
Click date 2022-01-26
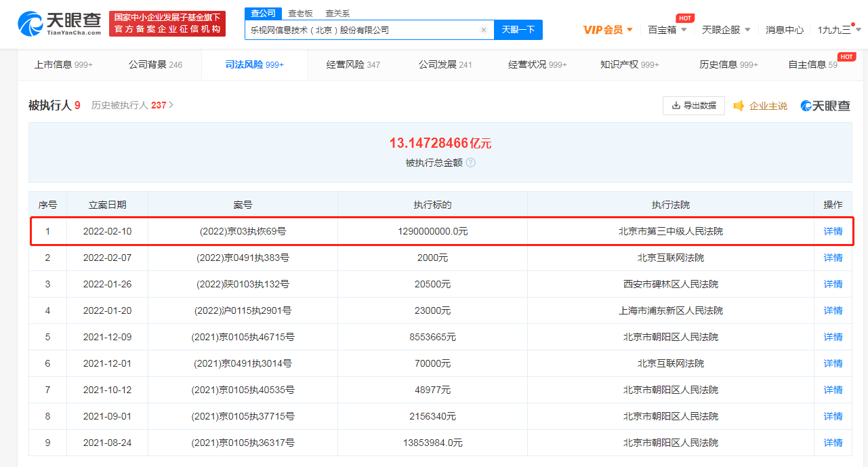(107, 284)
